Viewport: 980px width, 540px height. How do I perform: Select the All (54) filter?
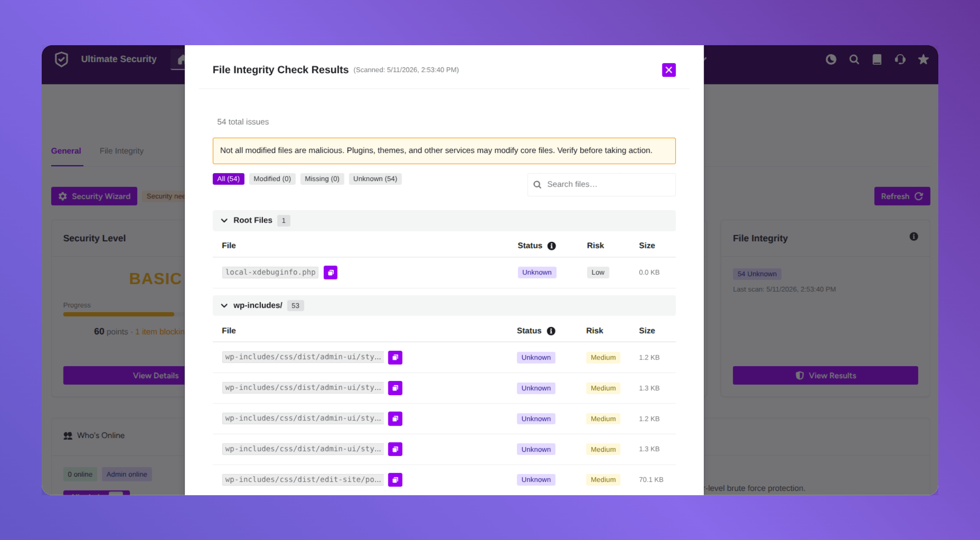tap(228, 179)
